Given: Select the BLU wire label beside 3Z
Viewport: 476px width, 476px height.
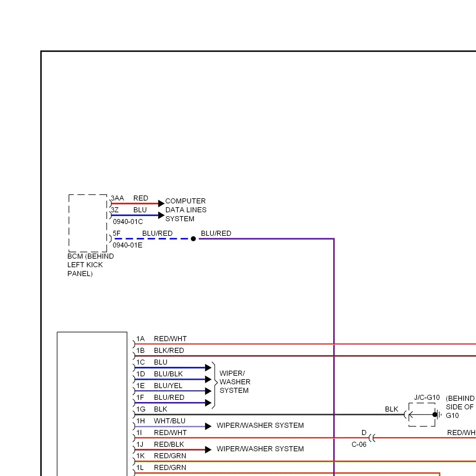Looking at the screenshot, I should tap(140, 210).
